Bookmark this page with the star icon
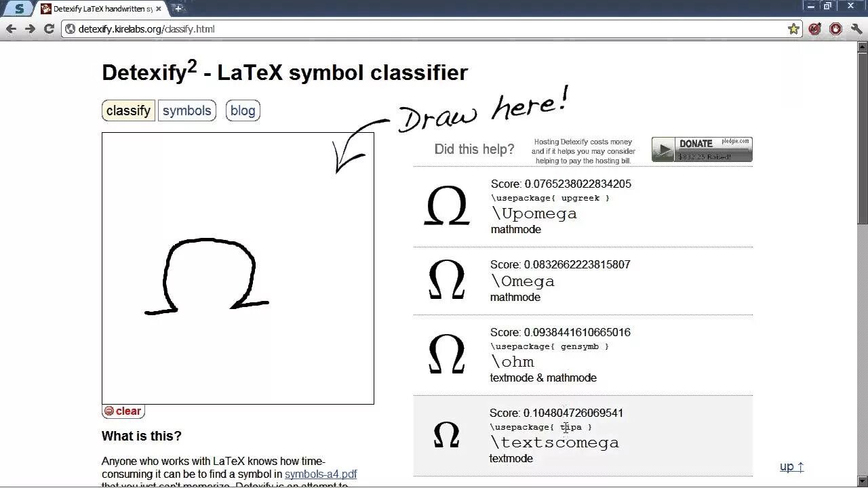 coord(793,29)
